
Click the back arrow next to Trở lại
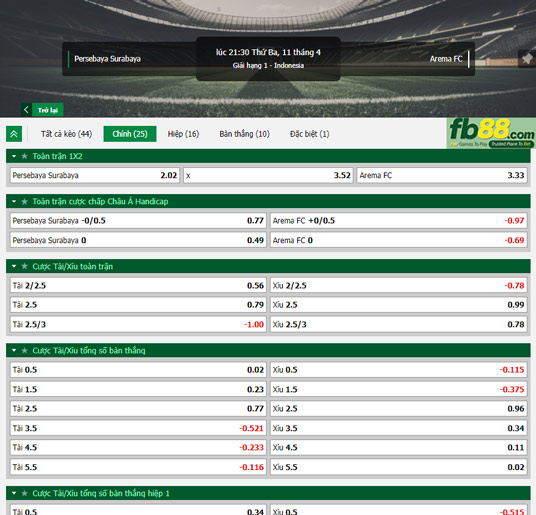[26, 110]
